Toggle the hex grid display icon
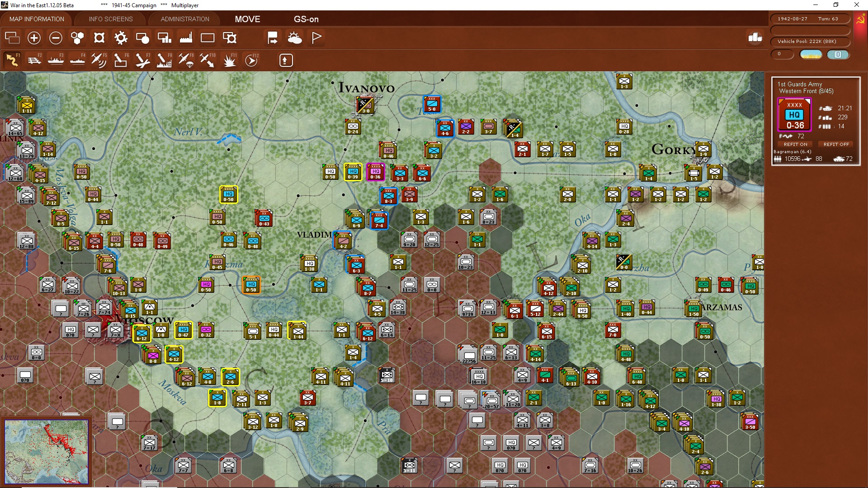Image resolution: width=868 pixels, height=488 pixels. [x=77, y=38]
